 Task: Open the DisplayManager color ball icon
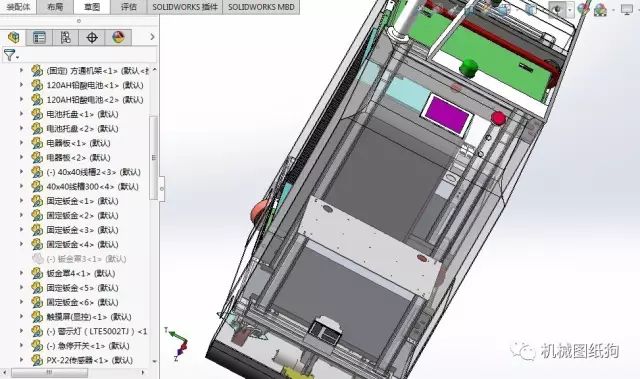click(118, 38)
